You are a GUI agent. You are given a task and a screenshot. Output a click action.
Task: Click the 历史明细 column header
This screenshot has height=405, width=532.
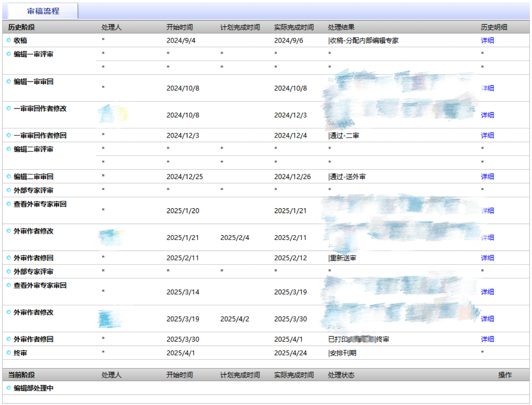[494, 27]
